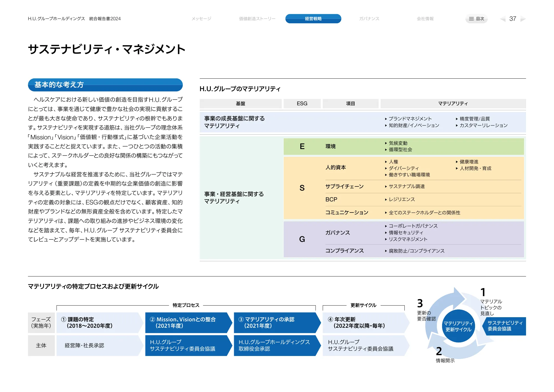
Task: Open the 目次 table of contents button
Action: click(476, 19)
